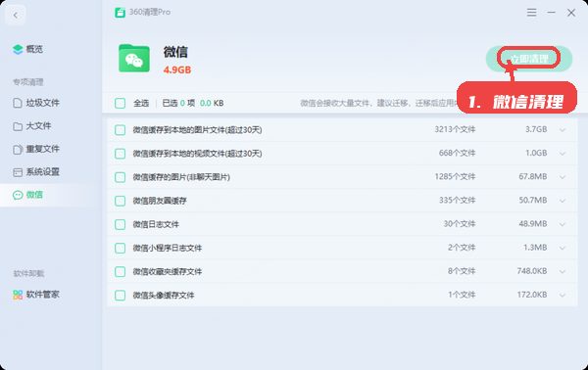Expand the 1.3MB 小程序日志 row
The height and width of the screenshot is (370, 588).
(563, 248)
